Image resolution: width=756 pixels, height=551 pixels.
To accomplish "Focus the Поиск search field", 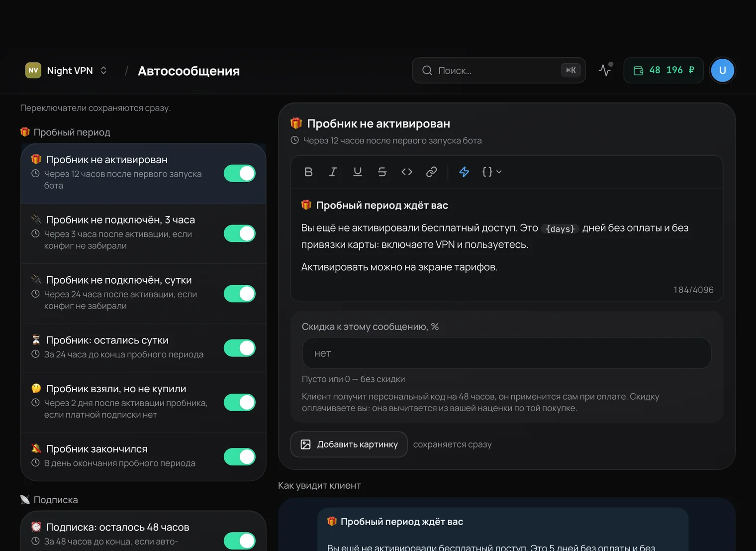I will [x=498, y=71].
